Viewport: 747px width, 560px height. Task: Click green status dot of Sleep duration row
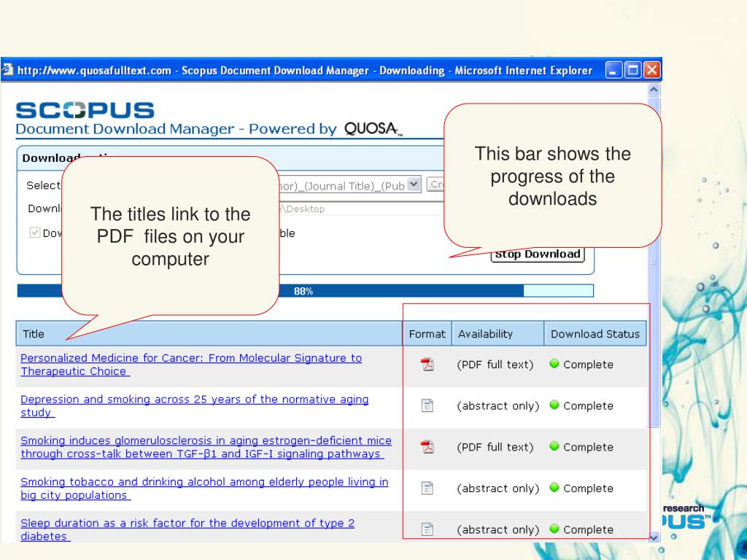click(554, 529)
